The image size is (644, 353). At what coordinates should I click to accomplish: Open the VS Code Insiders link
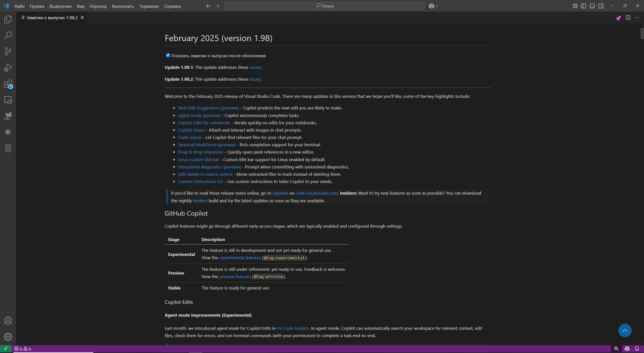click(292, 328)
